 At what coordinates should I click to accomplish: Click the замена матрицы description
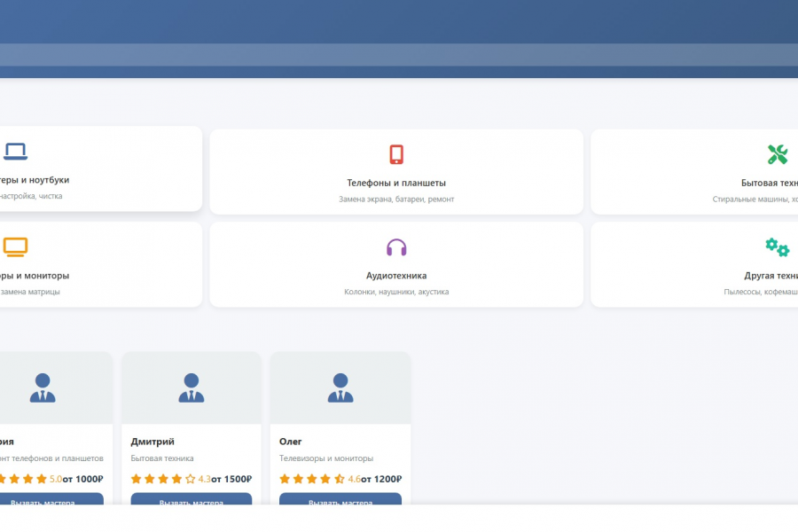click(x=30, y=292)
